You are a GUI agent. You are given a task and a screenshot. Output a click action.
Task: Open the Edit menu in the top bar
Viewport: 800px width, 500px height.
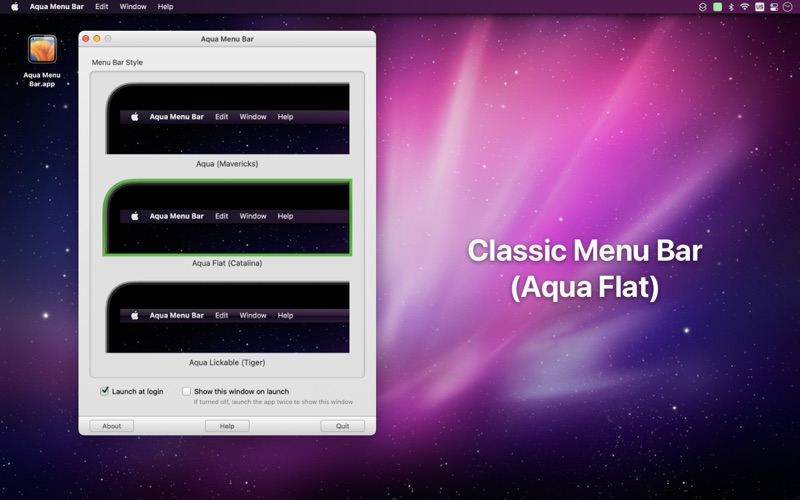click(102, 7)
